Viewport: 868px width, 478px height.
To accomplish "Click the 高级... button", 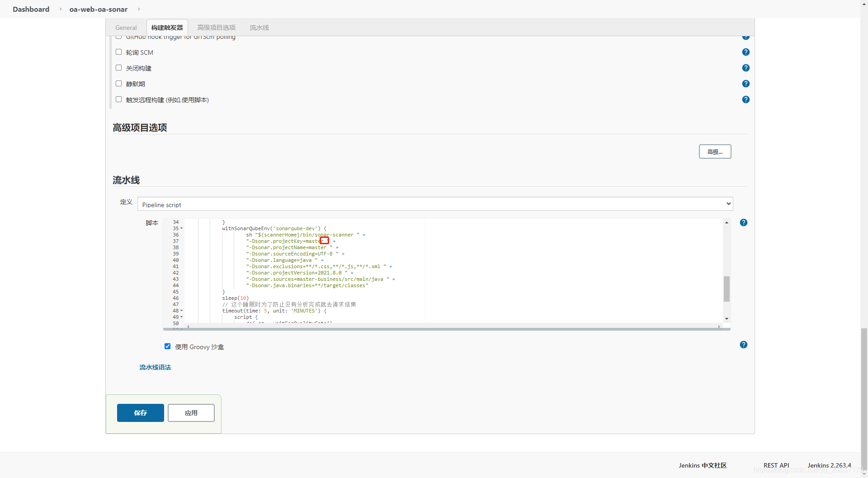I will click(x=715, y=151).
